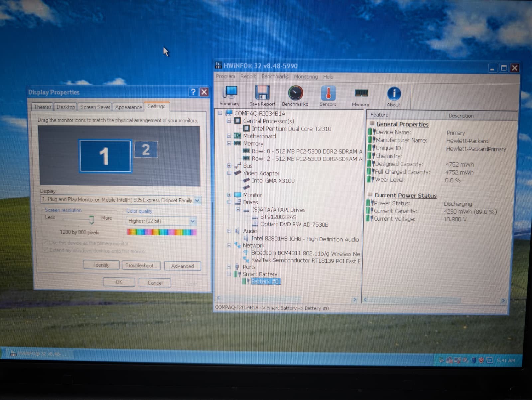
Task: Click the Display Properties help question icon
Action: coord(194,92)
